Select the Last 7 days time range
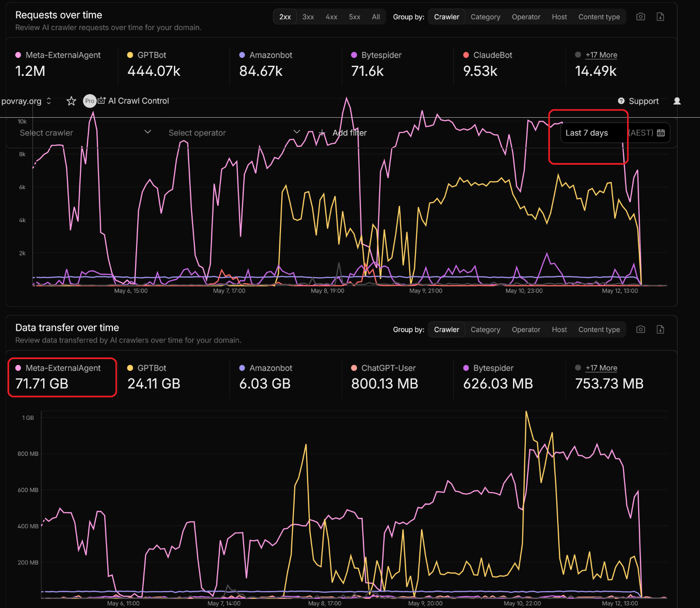The width and height of the screenshot is (700, 608). [587, 133]
